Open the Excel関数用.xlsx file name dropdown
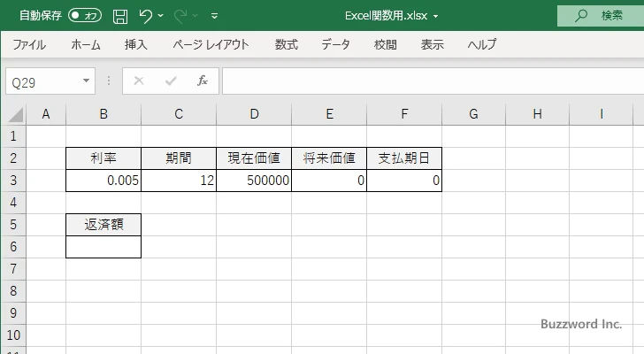This screenshot has width=644, height=354. point(436,17)
